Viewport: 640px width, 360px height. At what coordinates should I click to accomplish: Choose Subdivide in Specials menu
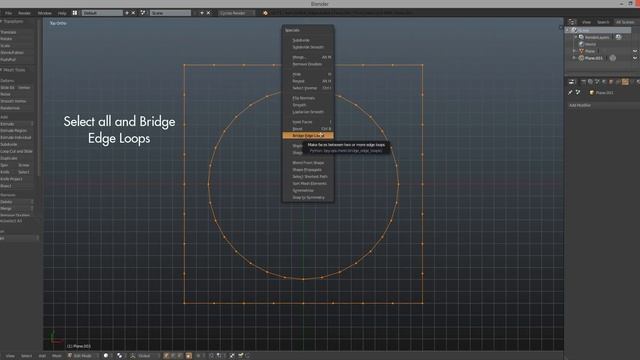tap(308, 40)
